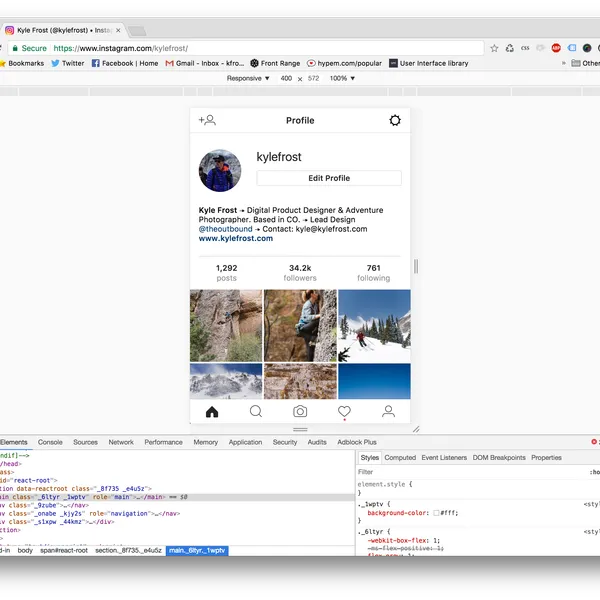Screen dimensions: 600x600
Task: Open Front Range bookmark
Action: 275,64
